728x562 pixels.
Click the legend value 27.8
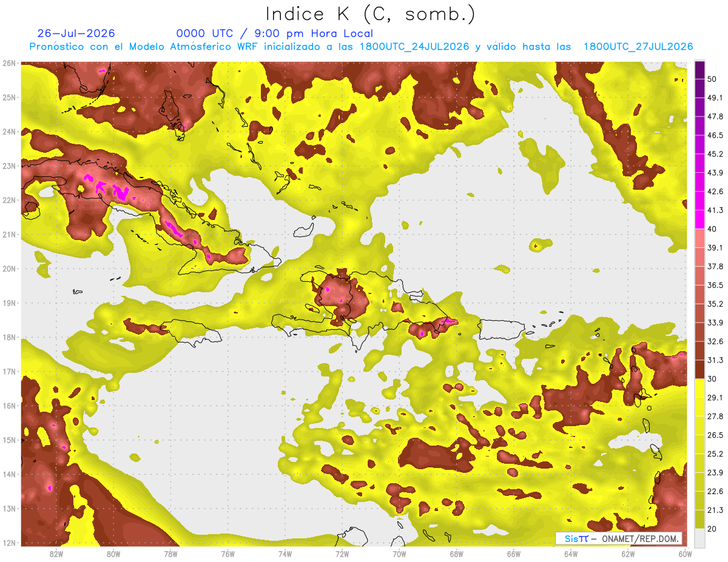715,416
